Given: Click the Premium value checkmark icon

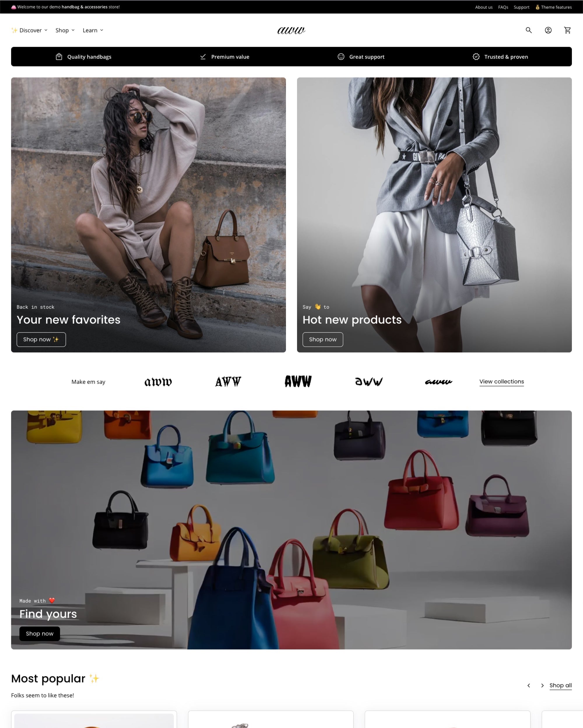Looking at the screenshot, I should click(x=203, y=57).
